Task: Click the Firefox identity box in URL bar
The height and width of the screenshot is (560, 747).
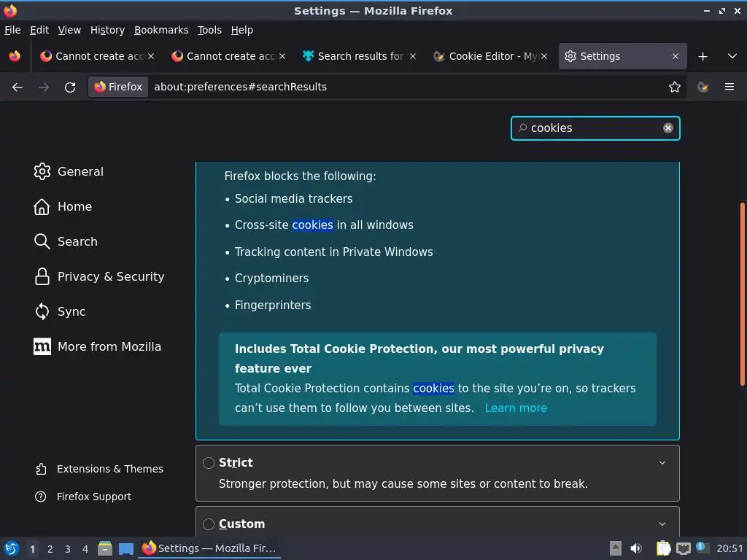Action: pos(118,87)
